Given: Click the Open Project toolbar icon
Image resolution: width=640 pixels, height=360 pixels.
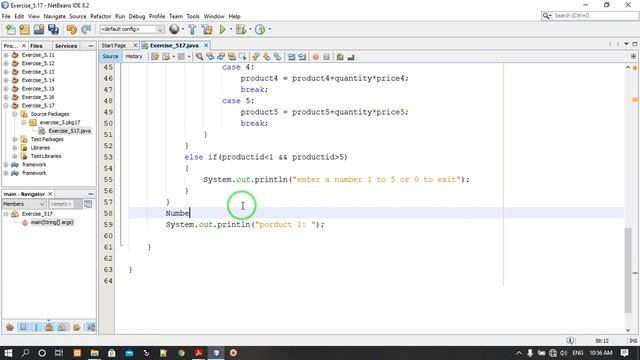Looking at the screenshot, I should pyautogui.click(x=39, y=29).
